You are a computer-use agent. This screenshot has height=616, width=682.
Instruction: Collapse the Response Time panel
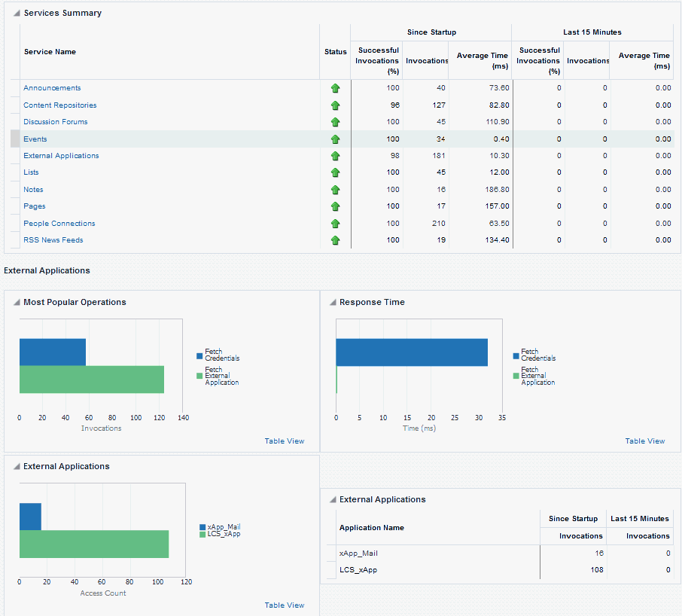point(333,303)
